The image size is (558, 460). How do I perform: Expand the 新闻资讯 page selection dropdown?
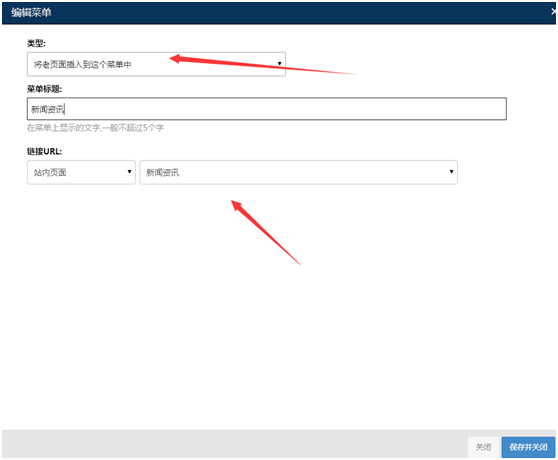click(298, 172)
